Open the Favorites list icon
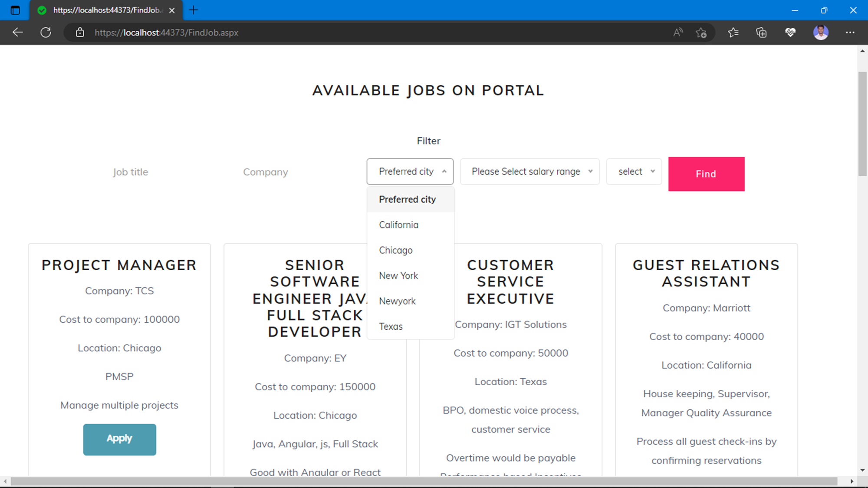Viewport: 868px width, 488px height. [x=733, y=33]
